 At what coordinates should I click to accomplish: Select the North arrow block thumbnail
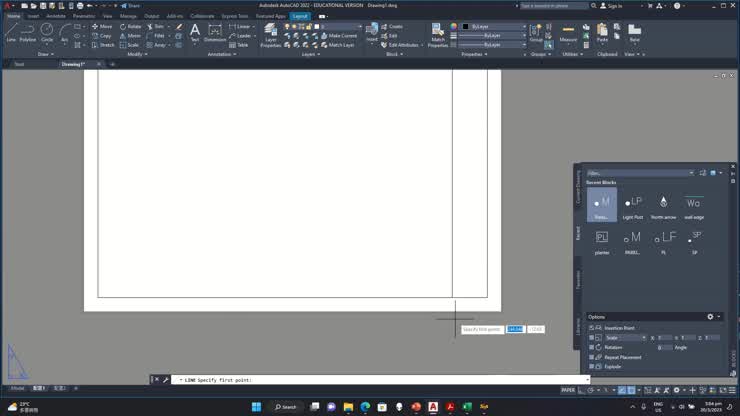pos(663,205)
